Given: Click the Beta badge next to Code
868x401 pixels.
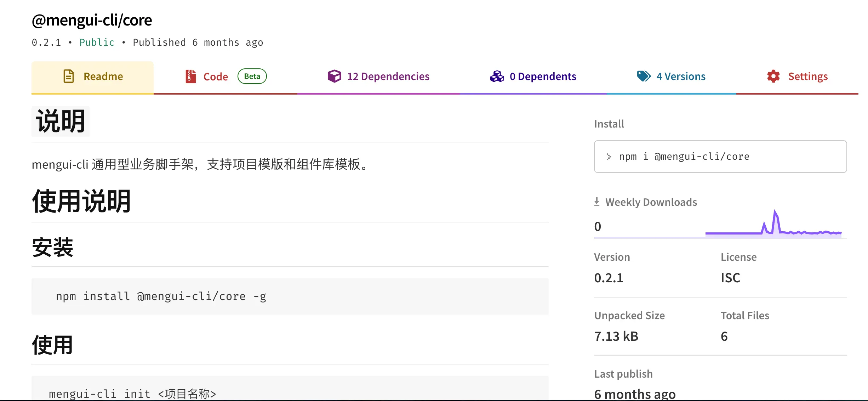Looking at the screenshot, I should click(x=252, y=76).
